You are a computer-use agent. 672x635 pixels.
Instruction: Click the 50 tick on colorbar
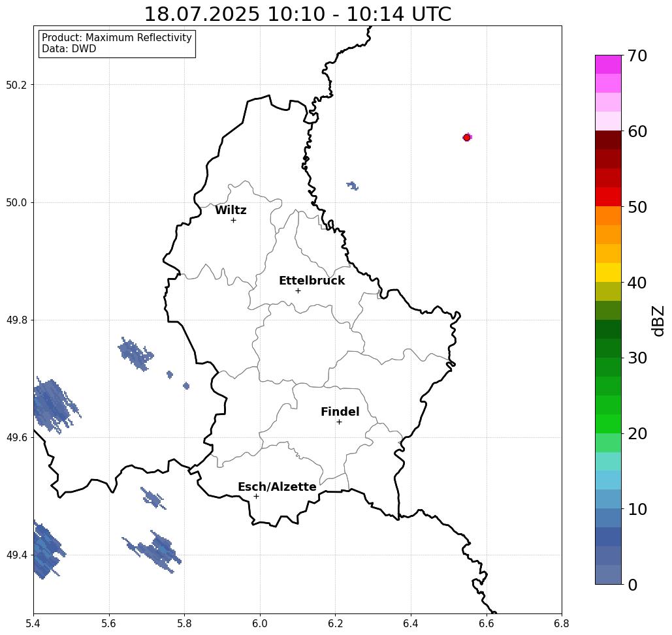[x=637, y=208]
